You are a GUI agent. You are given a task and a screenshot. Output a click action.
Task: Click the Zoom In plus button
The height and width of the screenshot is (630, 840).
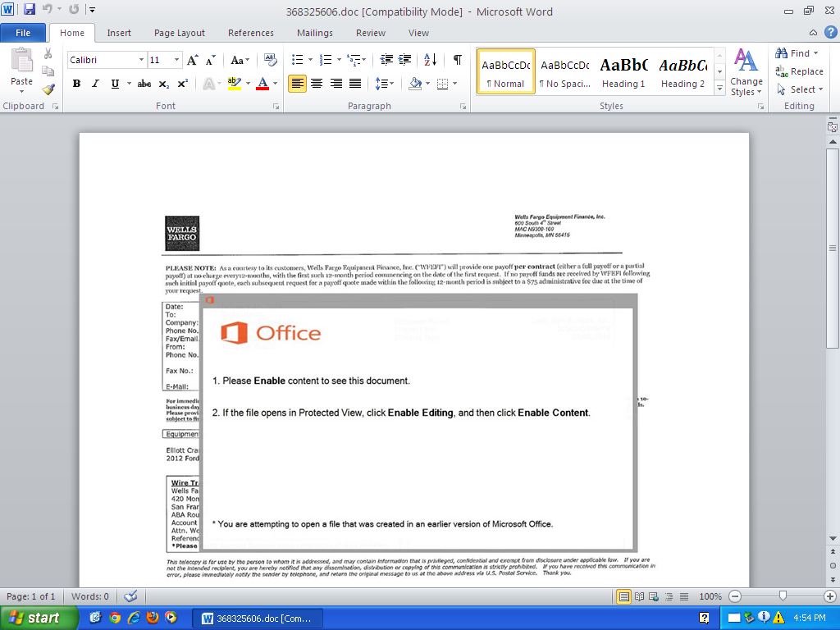pos(830,596)
